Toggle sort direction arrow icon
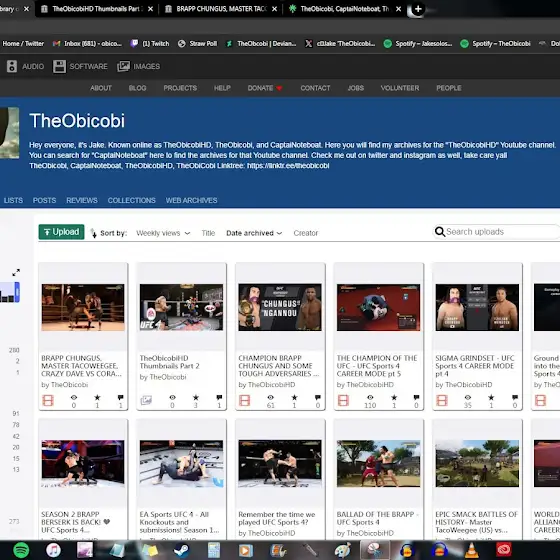The width and height of the screenshot is (560, 560). point(94,233)
